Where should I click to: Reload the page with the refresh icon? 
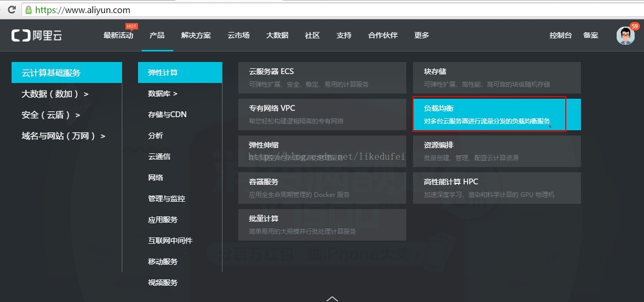(x=11, y=9)
